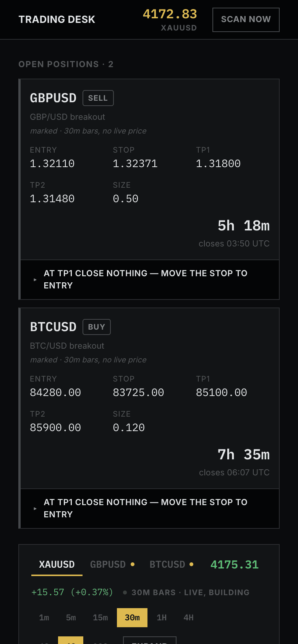Screen dimensions: 298x644
Task: Select the 15m timeframe
Action: [x=100, y=618]
